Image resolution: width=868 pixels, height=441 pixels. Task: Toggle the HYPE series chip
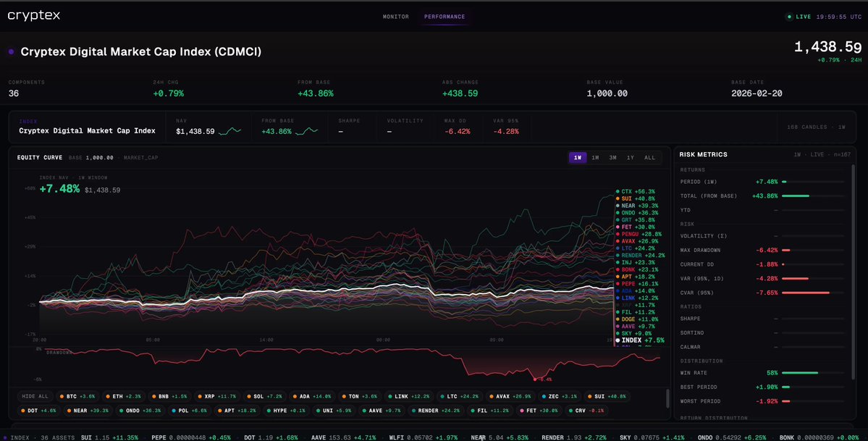(286, 411)
